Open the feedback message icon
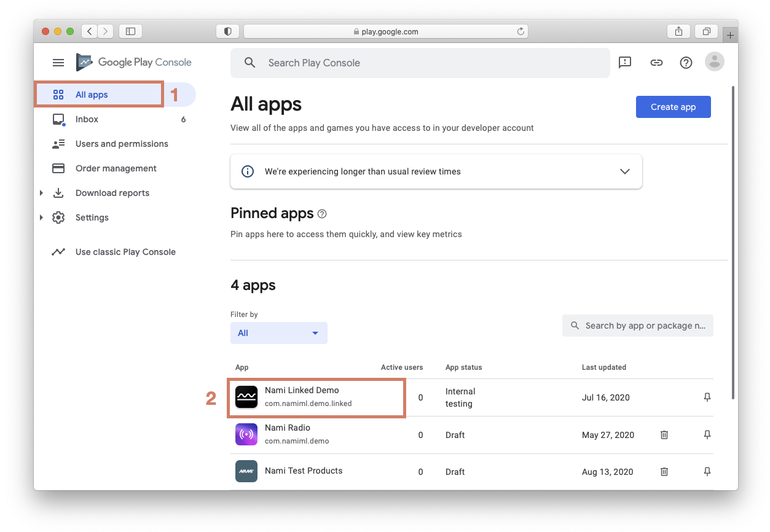Image resolution: width=770 pixels, height=532 pixels. point(625,63)
